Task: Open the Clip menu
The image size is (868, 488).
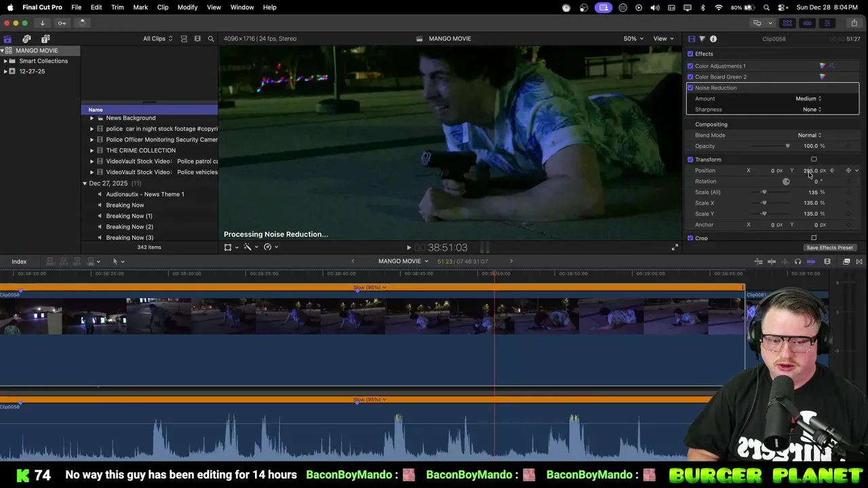Action: [x=163, y=7]
